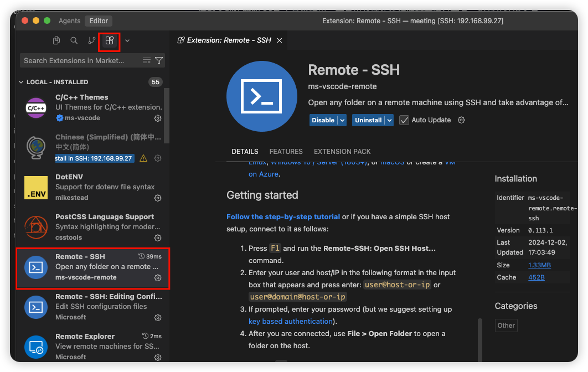Toggle the Auto Update checkbox

[x=404, y=120]
